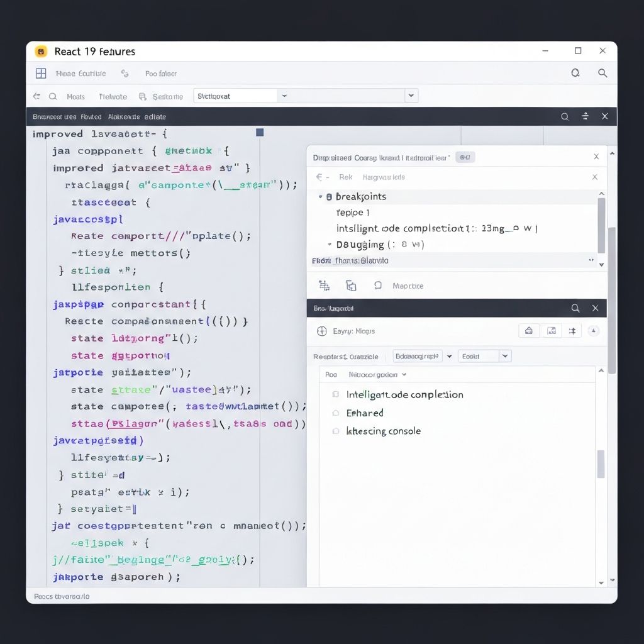The width and height of the screenshot is (644, 644).
Task: Click the circled plus icon beside Eayry
Action: pos(322,331)
